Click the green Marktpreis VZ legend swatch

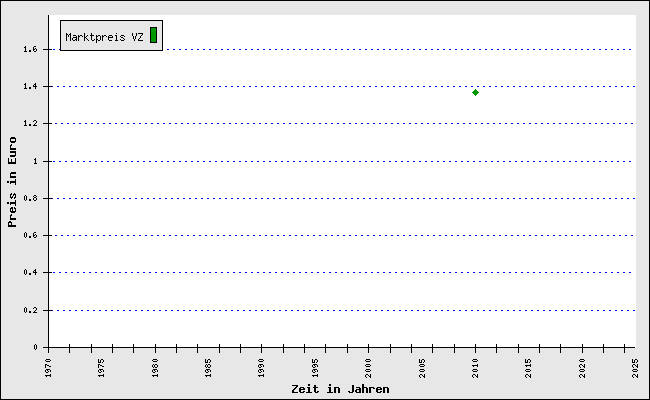tap(153, 35)
